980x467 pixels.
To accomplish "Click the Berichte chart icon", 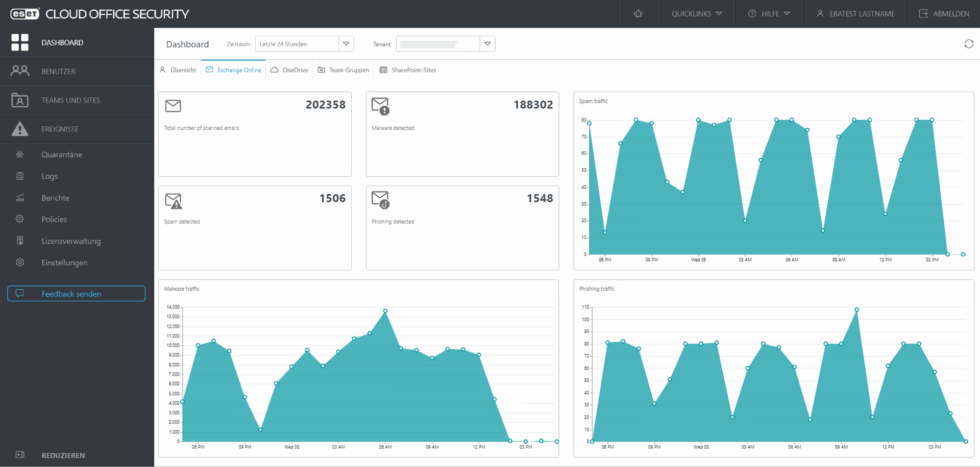I will 20,198.
